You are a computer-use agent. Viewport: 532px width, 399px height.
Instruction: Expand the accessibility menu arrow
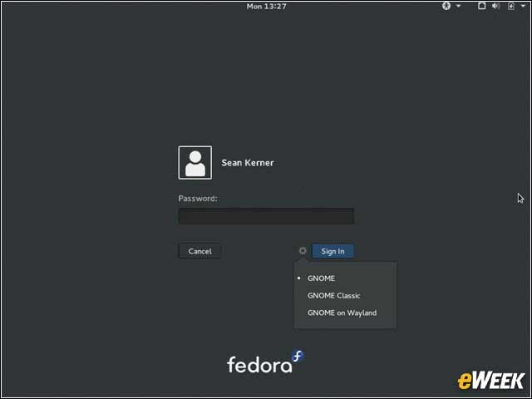click(457, 7)
